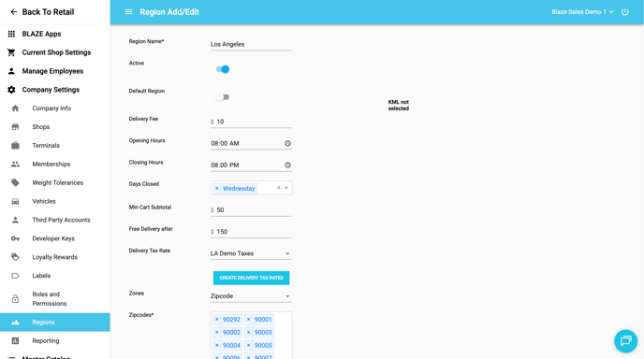
Task: Clear all Days Closed selections
Action: [x=278, y=188]
